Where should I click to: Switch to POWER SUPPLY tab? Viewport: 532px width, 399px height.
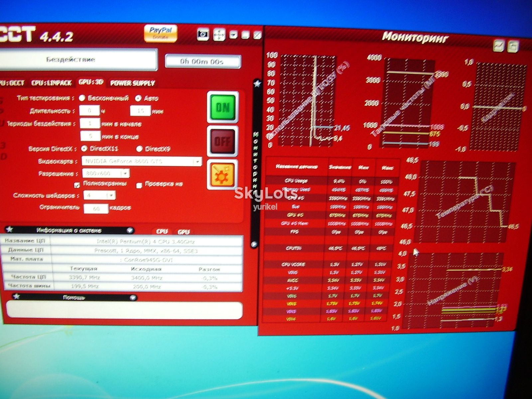(133, 83)
